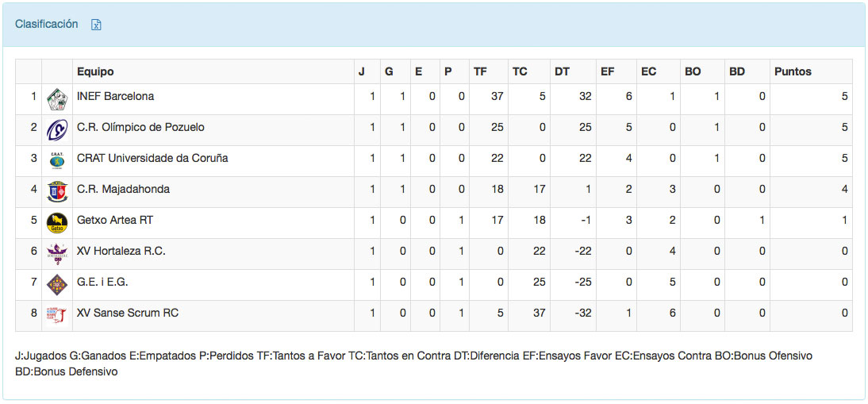Click the C.R. Olímpico de Pozuelo crest
868x404 pixels.
pos(57,129)
